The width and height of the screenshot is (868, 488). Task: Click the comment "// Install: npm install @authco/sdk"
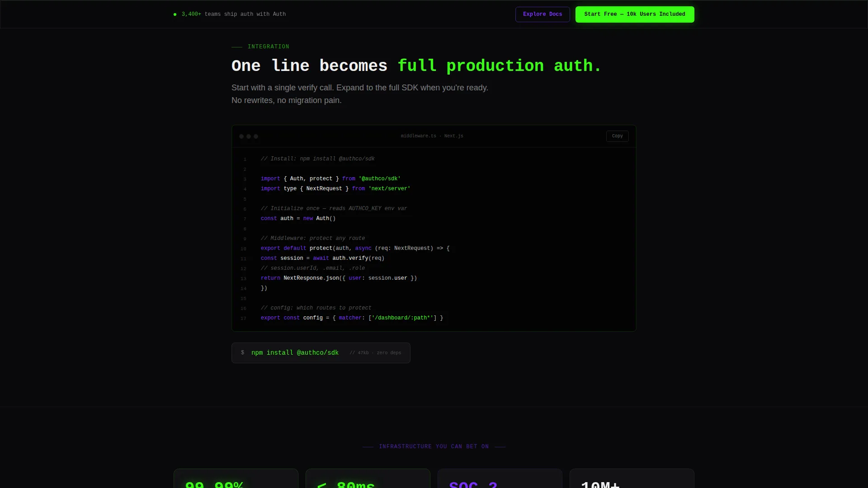click(x=318, y=159)
